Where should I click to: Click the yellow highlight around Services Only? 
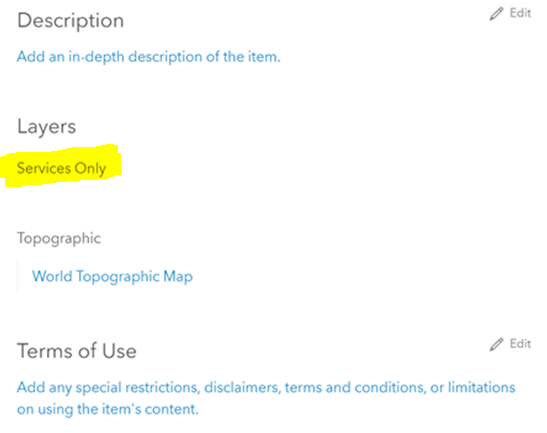coord(61,165)
